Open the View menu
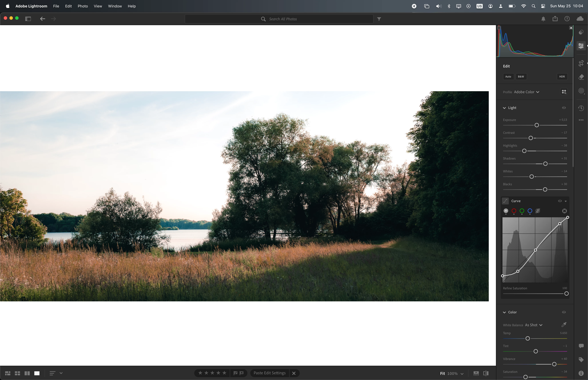Screen dimensions: 588x380 98,6
